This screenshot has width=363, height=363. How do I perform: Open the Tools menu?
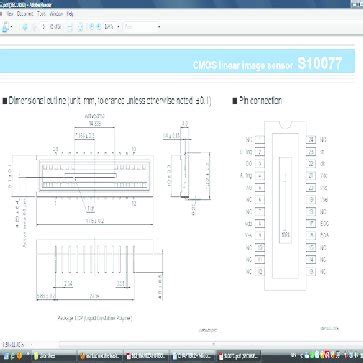[41, 14]
